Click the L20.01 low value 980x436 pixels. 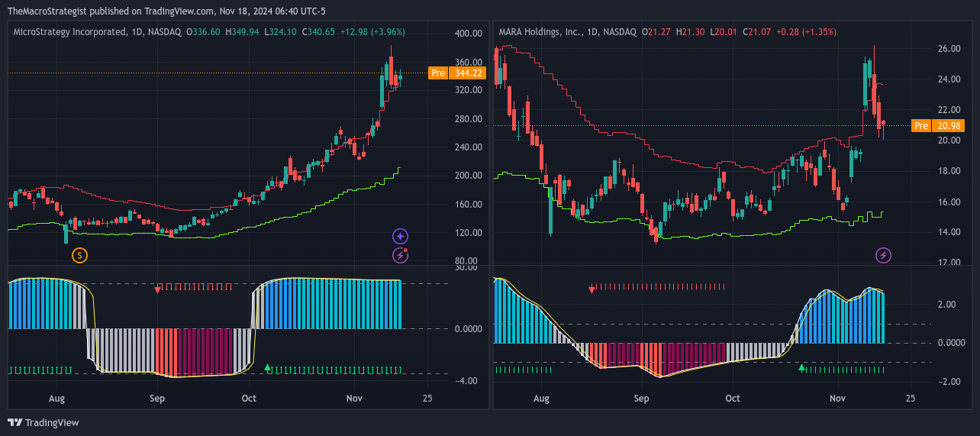coord(724,32)
